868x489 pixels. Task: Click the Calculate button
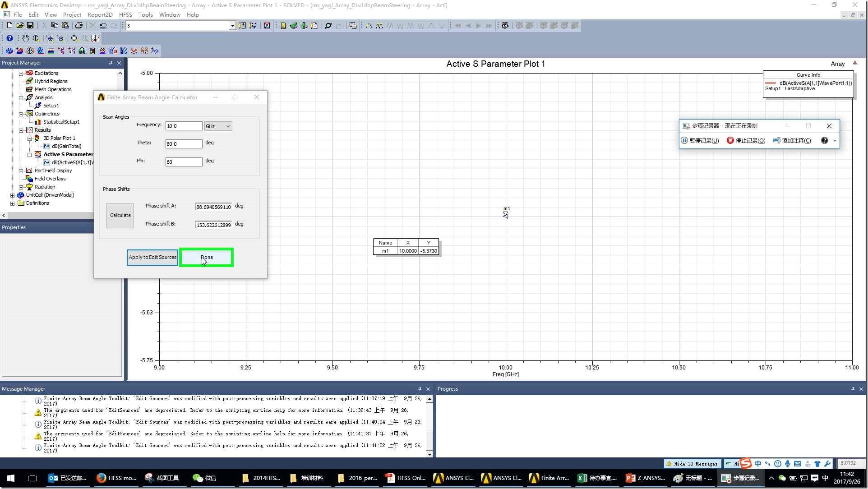click(x=120, y=215)
